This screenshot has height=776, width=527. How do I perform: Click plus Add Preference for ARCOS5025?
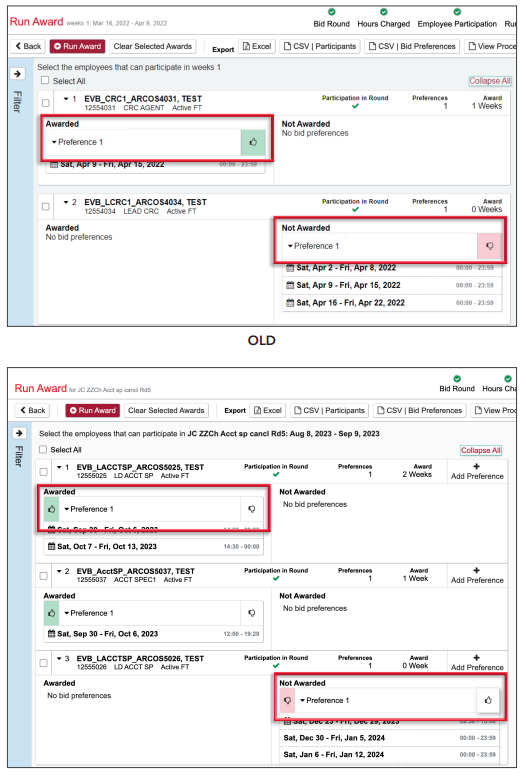(x=477, y=471)
